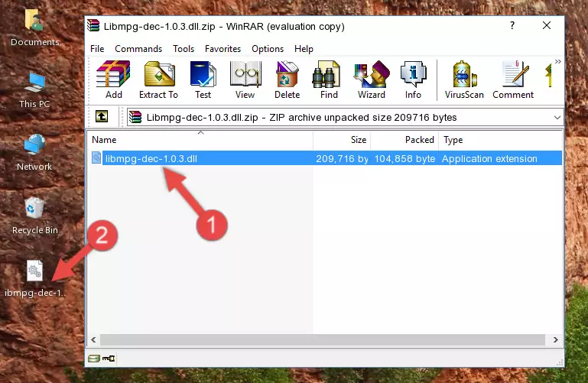Click the 104,858 packed value

pos(404,158)
